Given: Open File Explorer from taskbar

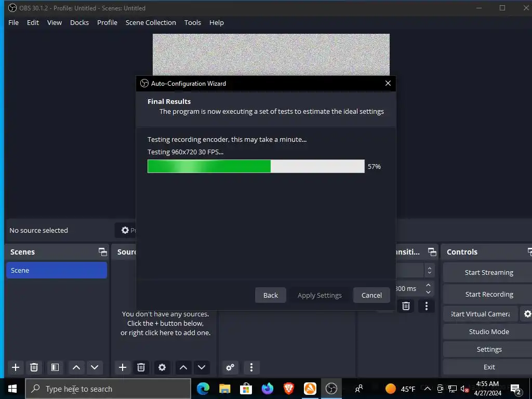Looking at the screenshot, I should 224,389.
